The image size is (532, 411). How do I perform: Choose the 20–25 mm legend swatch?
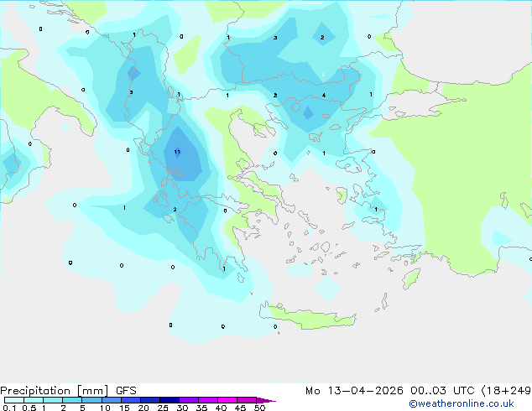150,400
